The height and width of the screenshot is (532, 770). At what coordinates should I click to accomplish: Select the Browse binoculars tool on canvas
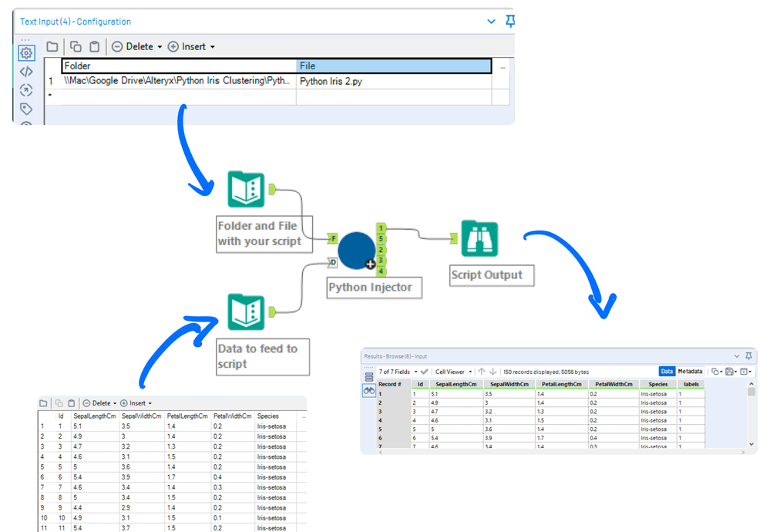coord(479,239)
